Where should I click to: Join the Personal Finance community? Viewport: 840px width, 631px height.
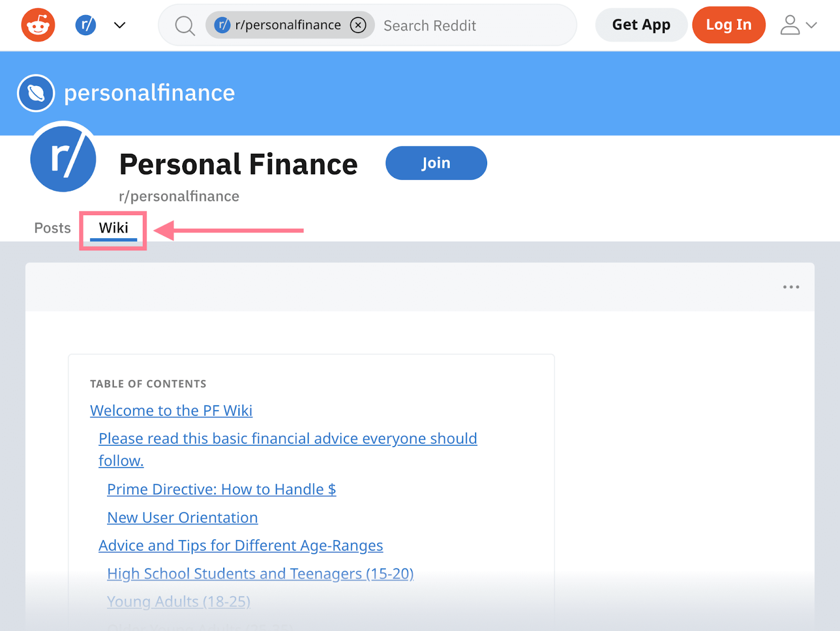(x=436, y=163)
